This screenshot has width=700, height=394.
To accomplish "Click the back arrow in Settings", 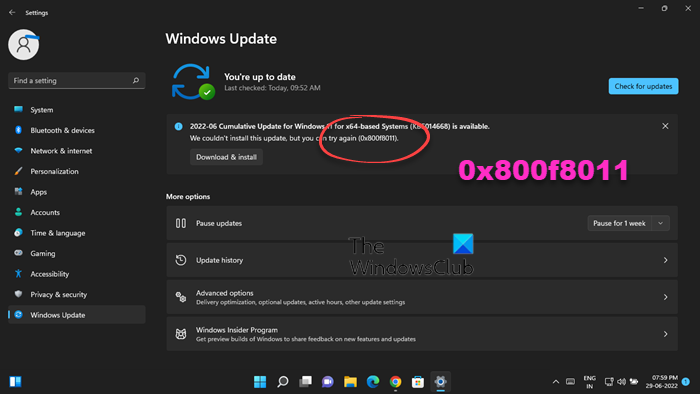I will tap(12, 12).
